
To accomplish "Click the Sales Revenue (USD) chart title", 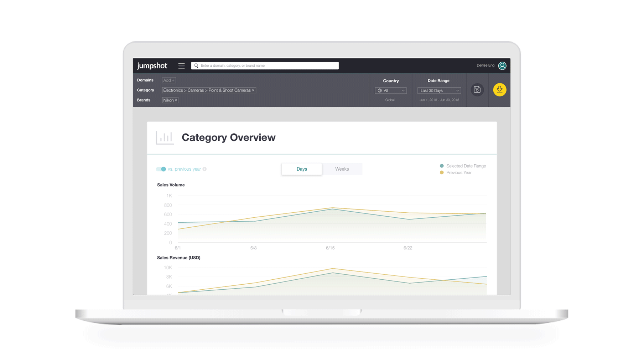I will coord(179,258).
